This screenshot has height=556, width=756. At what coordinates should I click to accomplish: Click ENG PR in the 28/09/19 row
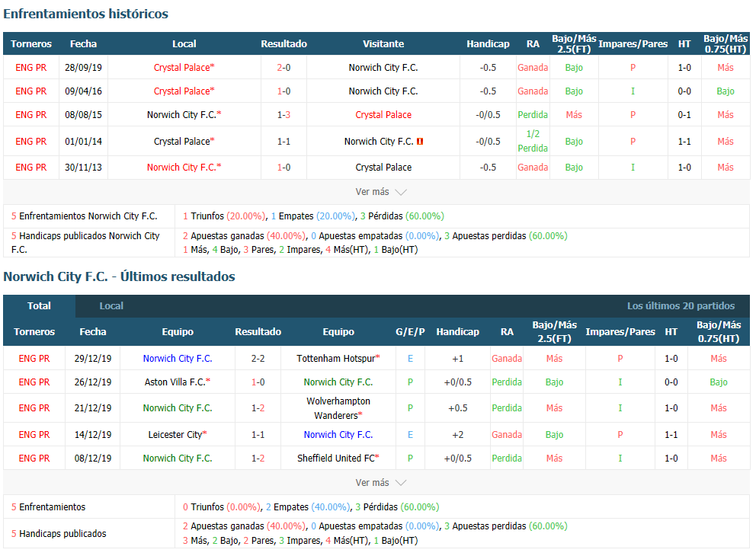[30, 68]
